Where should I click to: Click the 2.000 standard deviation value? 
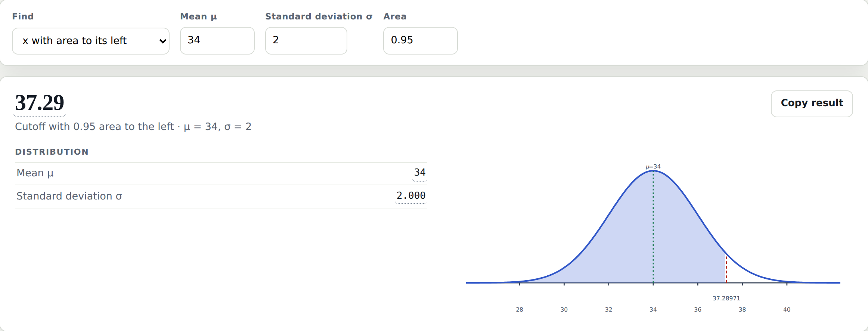coord(411,196)
